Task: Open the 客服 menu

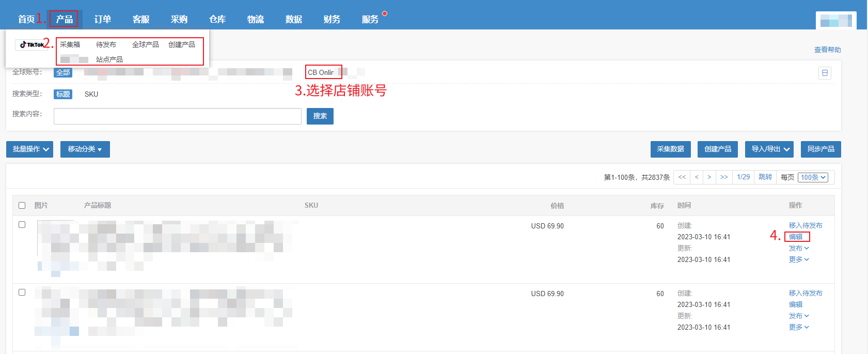Action: pos(141,19)
